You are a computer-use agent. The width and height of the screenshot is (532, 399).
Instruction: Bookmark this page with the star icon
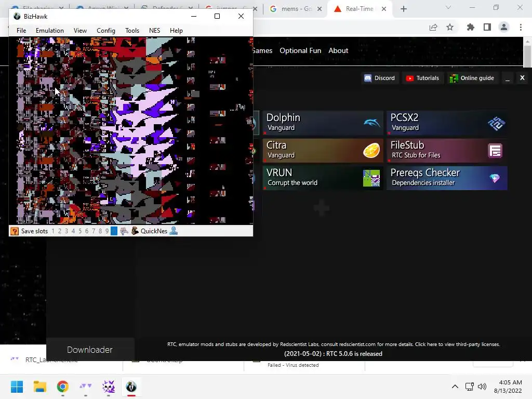[450, 27]
